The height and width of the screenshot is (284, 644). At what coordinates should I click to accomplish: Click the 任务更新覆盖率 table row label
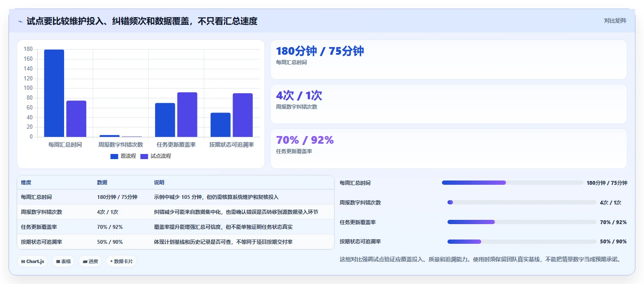[x=39, y=227]
